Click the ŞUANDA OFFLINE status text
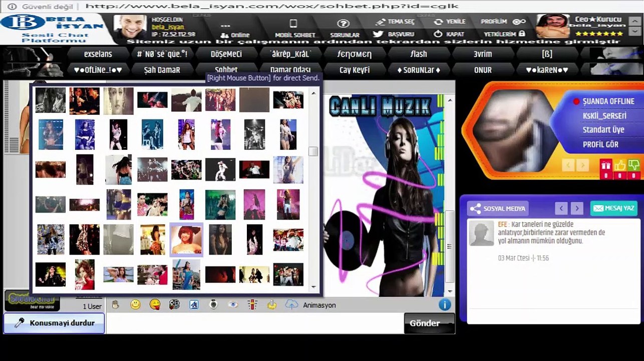Image resolution: width=644 pixels, height=361 pixels. (608, 101)
